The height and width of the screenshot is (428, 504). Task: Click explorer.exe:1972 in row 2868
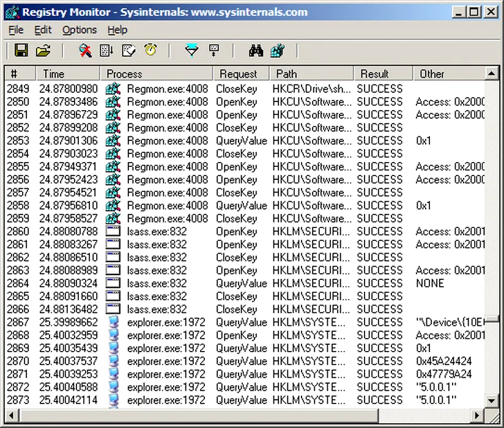pyautogui.click(x=166, y=335)
